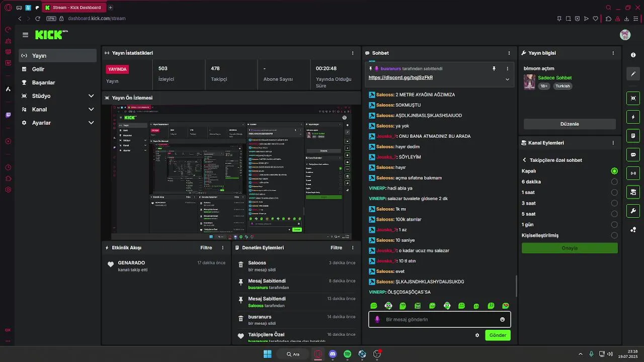Viewport: 644px width, 362px height.
Task: Toggle the lightning activity feed widget icon
Action: click(x=633, y=117)
